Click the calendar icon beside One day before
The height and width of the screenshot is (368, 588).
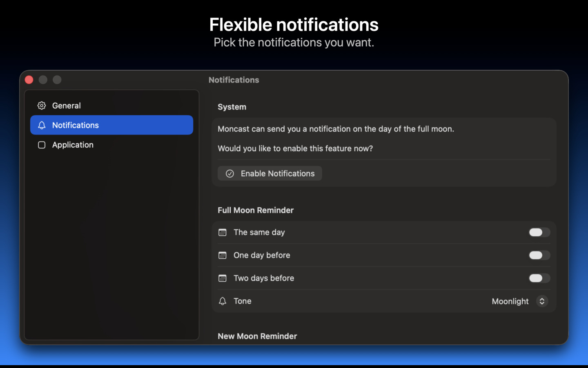(x=223, y=255)
